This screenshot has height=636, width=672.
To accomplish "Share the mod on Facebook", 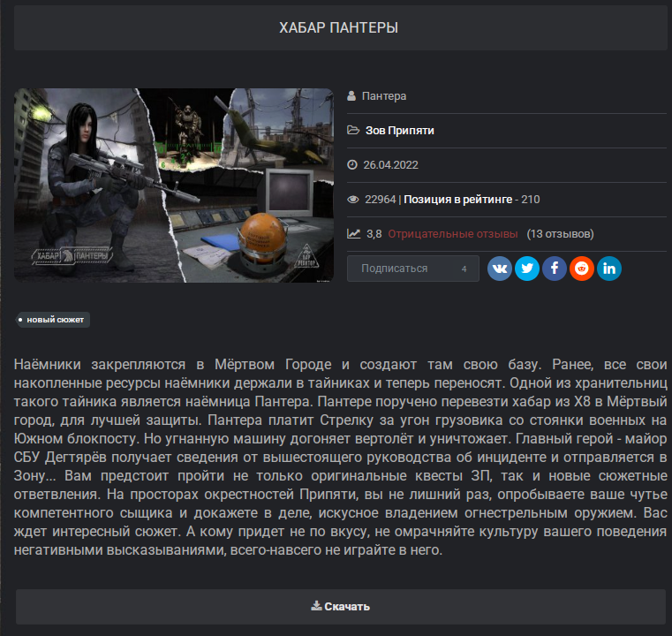I will (555, 269).
